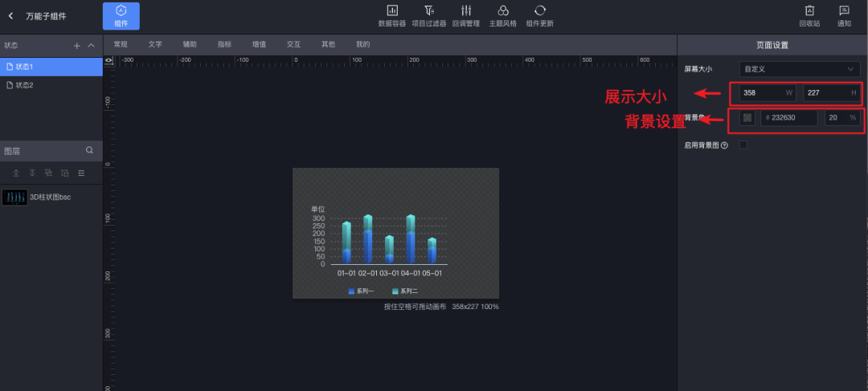This screenshot has height=391, width=868.
Task: Click the 系列二 legend entry
Action: pyautogui.click(x=405, y=291)
